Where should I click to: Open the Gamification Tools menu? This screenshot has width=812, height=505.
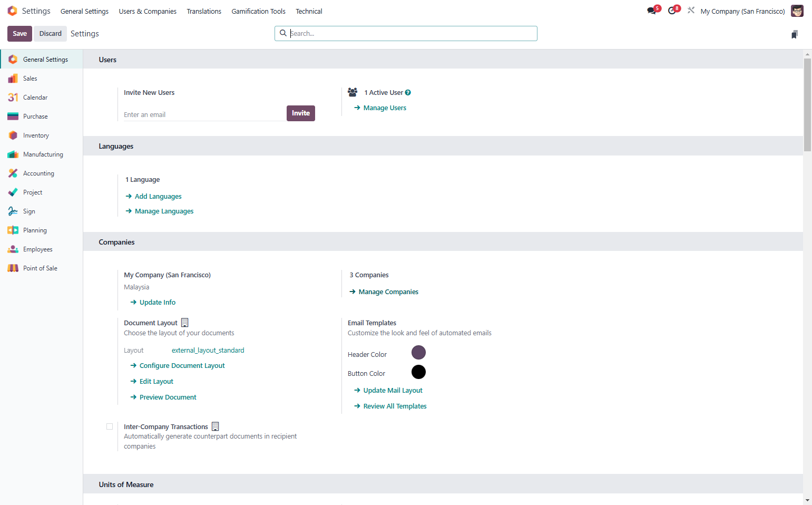click(x=258, y=11)
